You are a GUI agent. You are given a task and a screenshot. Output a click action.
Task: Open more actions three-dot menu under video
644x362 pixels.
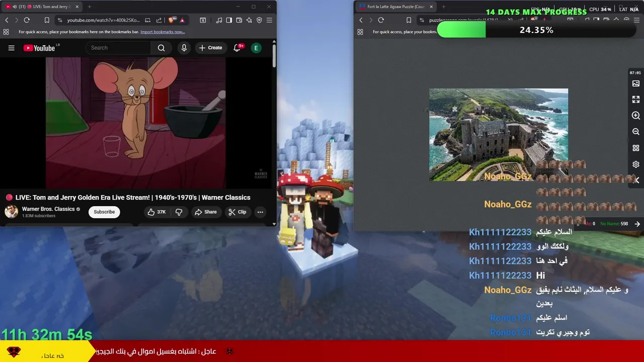point(260,212)
